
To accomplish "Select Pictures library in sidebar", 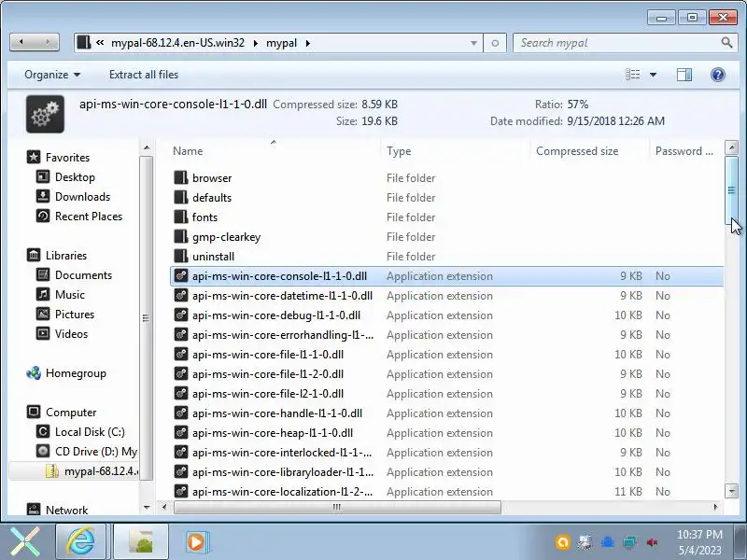I will tap(75, 314).
